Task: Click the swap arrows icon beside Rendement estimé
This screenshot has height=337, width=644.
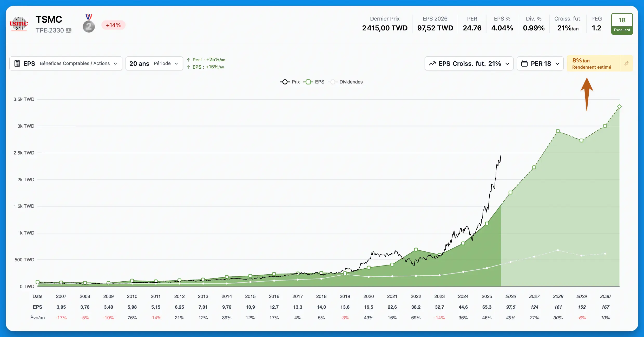Action: [627, 63]
